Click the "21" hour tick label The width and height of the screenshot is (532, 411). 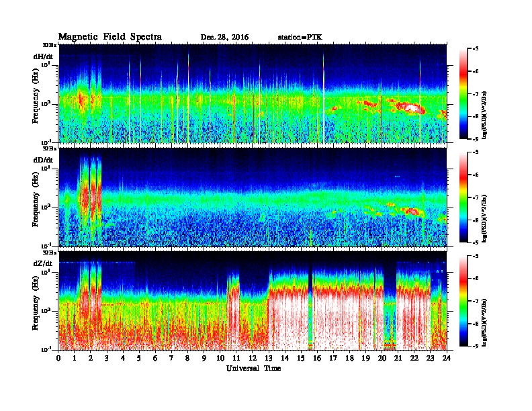(x=398, y=358)
